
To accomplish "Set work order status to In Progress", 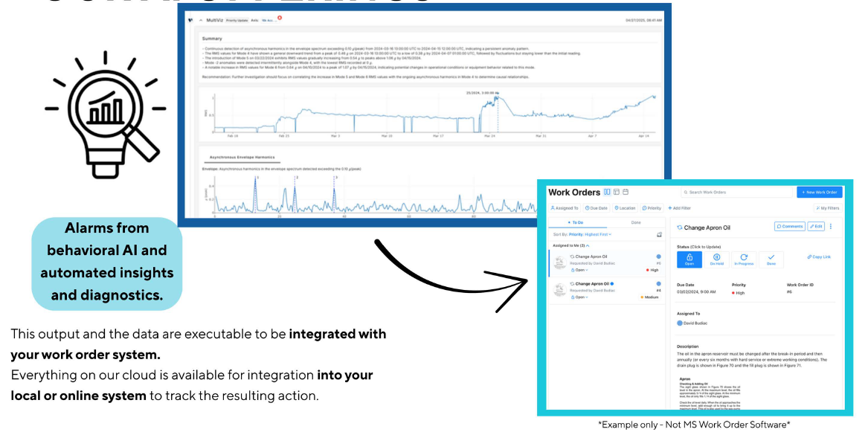I will pos(743,259).
